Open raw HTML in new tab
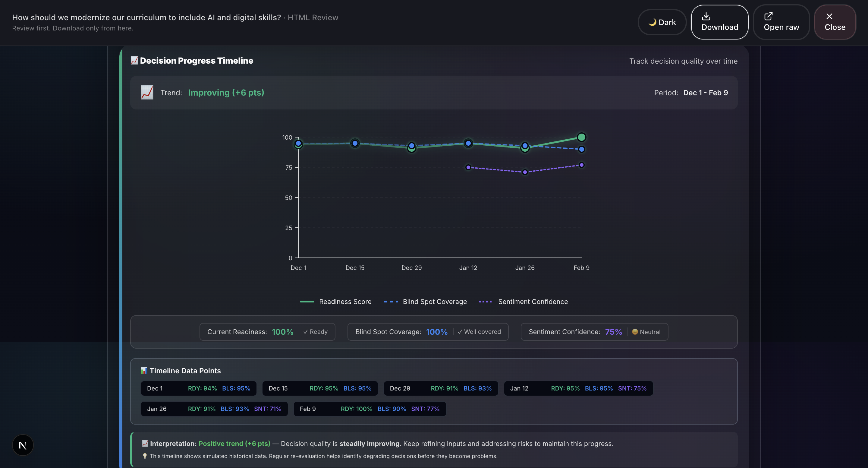 [781, 22]
